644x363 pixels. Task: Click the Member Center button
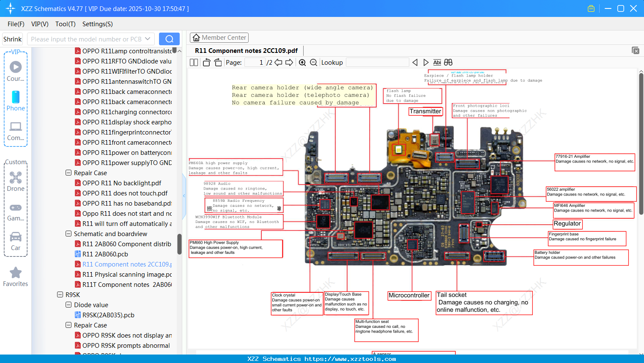tap(219, 37)
